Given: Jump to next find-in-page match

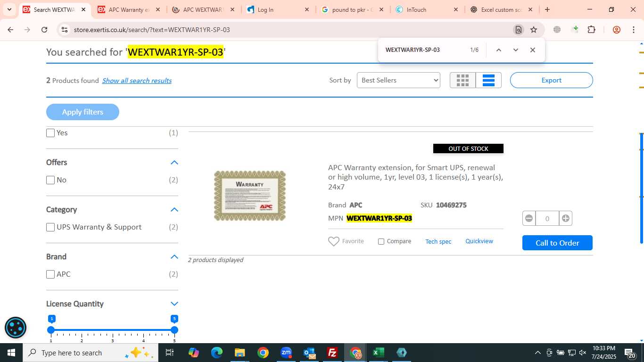Looking at the screenshot, I should click(515, 50).
